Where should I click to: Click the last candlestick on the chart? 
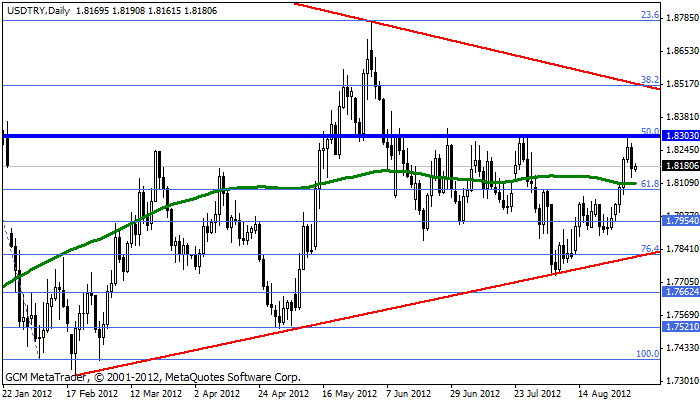pyautogui.click(x=635, y=167)
